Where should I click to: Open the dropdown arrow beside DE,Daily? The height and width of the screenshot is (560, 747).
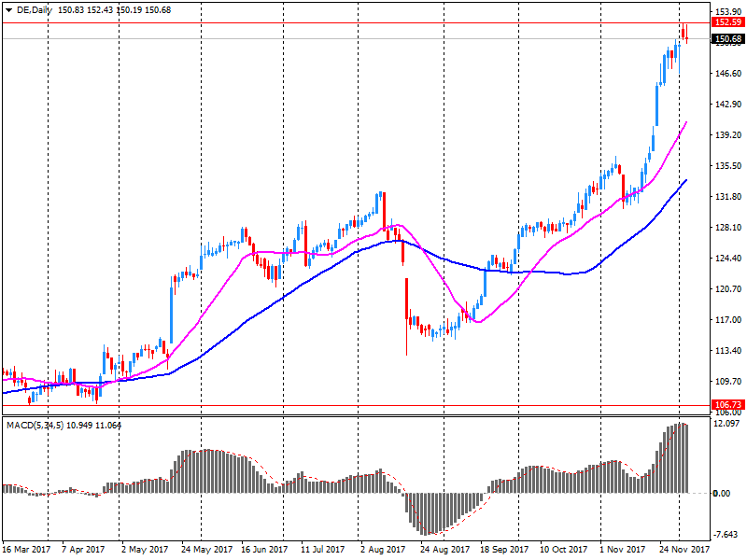(8, 8)
